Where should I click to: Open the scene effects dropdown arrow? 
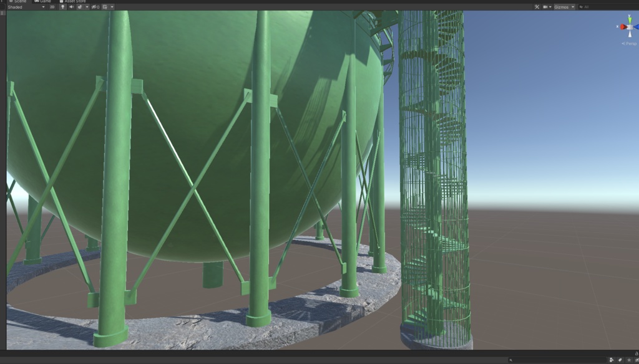click(87, 7)
